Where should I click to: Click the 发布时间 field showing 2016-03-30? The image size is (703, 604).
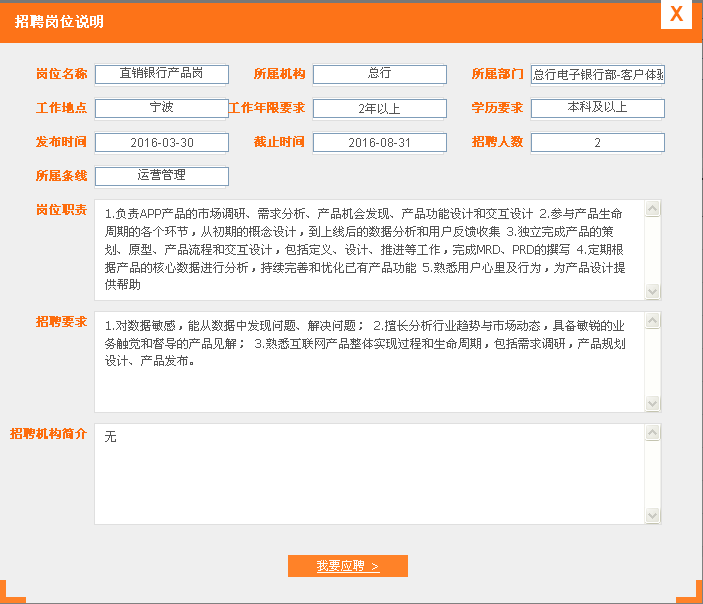pos(161,142)
